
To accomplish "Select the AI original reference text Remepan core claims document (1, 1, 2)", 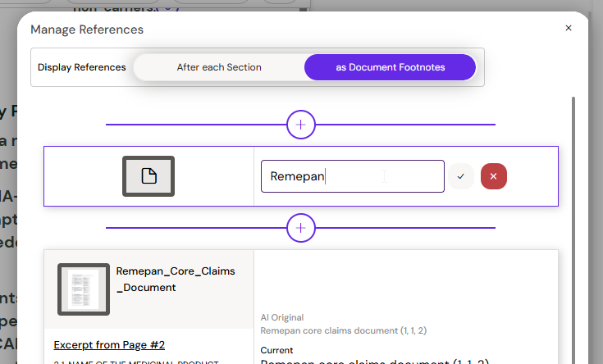I will point(344,330).
